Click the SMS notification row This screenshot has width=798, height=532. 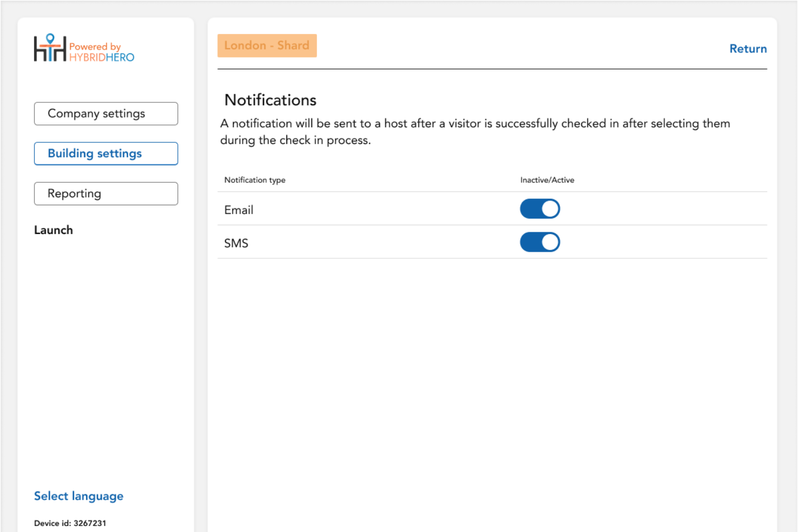[x=236, y=243]
